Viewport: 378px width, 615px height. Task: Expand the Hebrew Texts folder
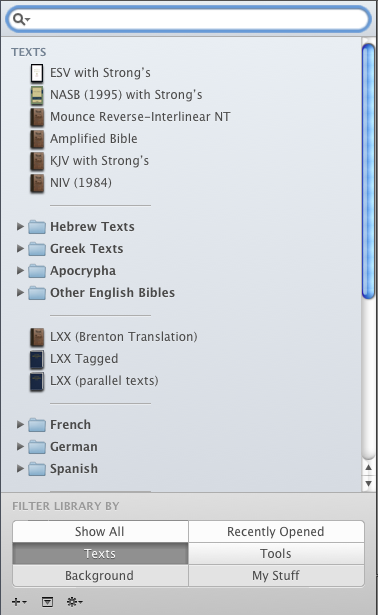point(20,227)
